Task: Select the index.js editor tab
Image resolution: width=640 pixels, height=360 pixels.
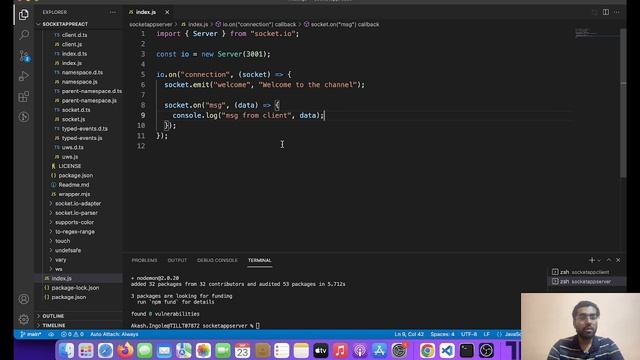Action: (x=146, y=12)
